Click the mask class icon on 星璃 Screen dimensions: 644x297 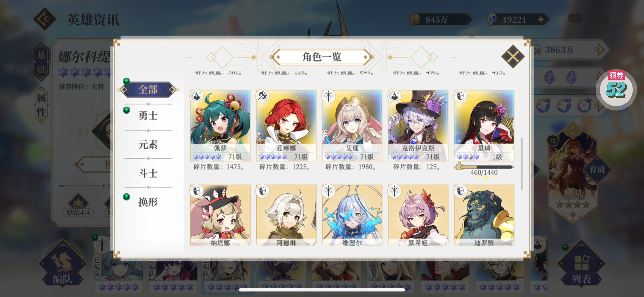(x=460, y=96)
